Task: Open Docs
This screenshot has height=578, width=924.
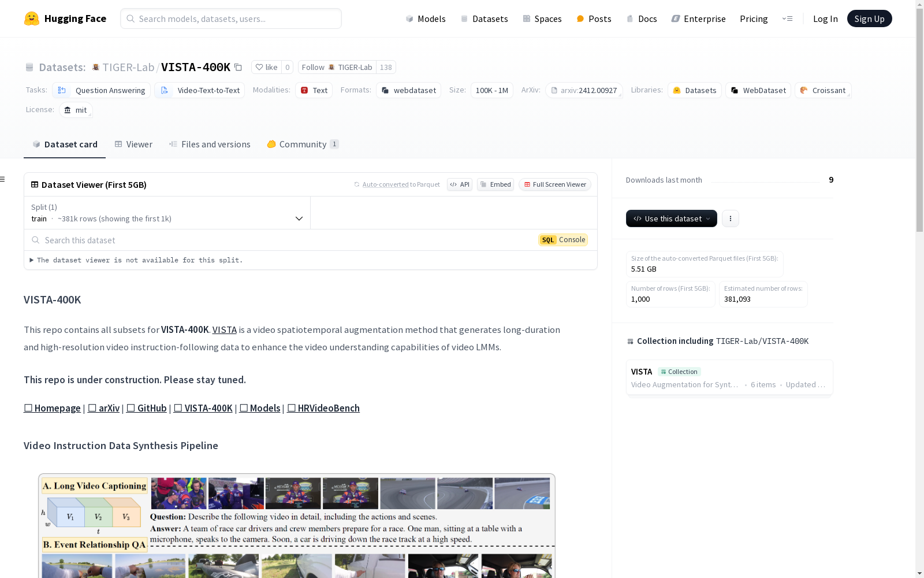Action: tap(642, 18)
